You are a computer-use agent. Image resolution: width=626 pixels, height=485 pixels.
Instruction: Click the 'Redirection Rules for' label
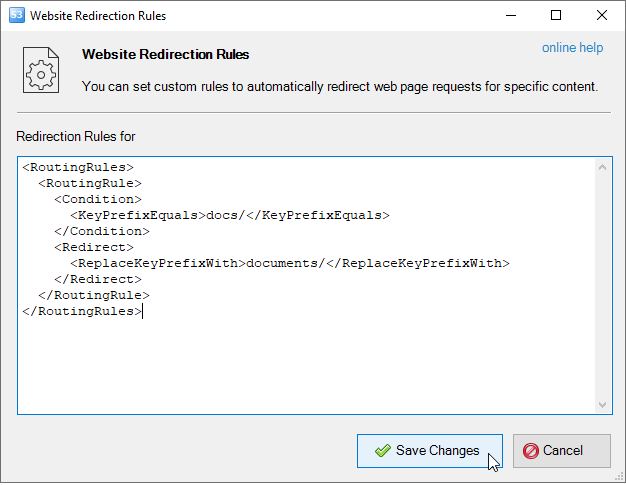(x=76, y=137)
